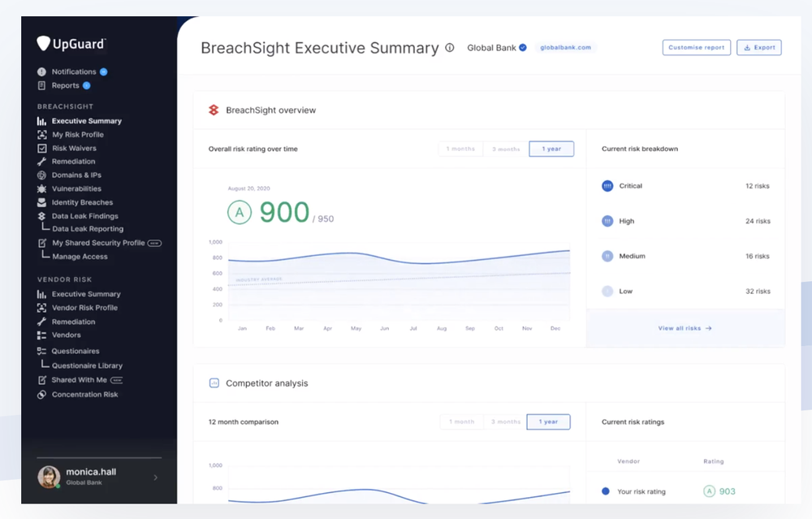Open Domains & IPs menu item
This screenshot has width=812, height=519.
click(x=76, y=175)
